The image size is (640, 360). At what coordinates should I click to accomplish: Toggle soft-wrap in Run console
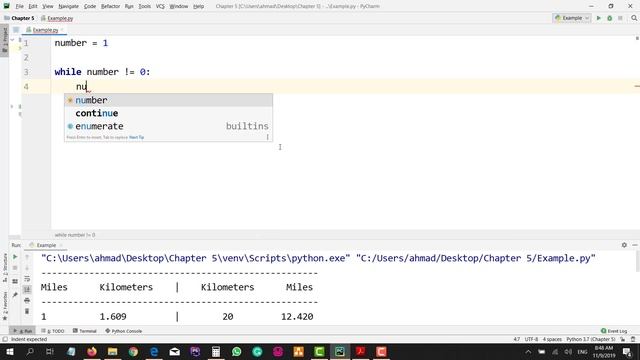pos(27,279)
